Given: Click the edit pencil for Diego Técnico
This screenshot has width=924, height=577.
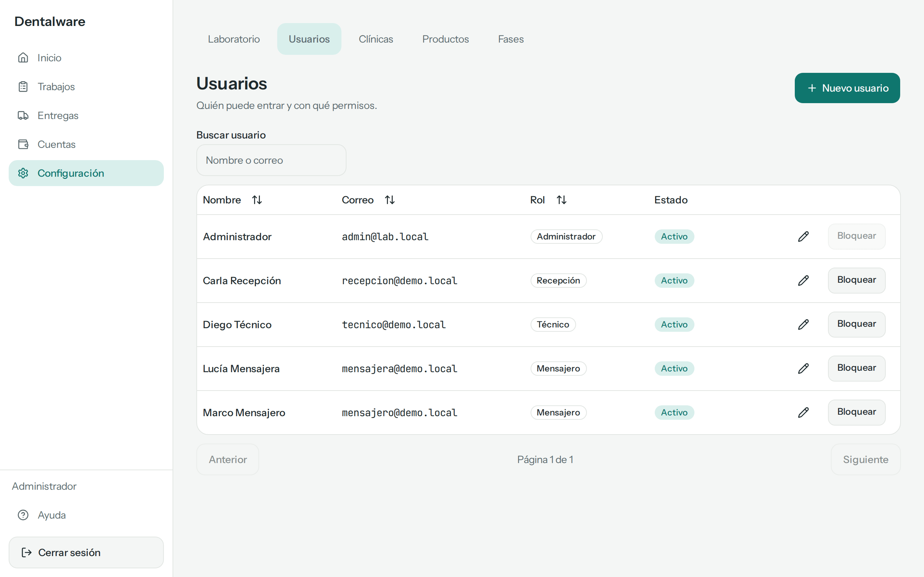Looking at the screenshot, I should coord(803,324).
